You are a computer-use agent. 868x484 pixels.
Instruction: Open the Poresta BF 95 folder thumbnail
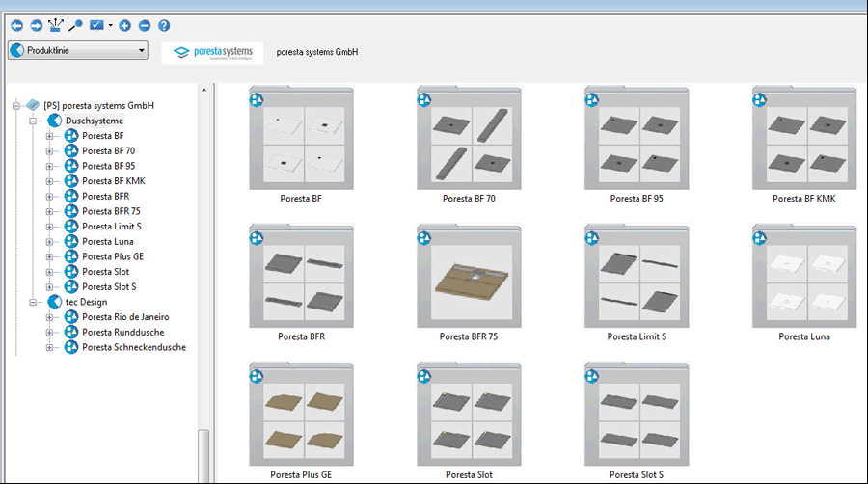(x=637, y=138)
